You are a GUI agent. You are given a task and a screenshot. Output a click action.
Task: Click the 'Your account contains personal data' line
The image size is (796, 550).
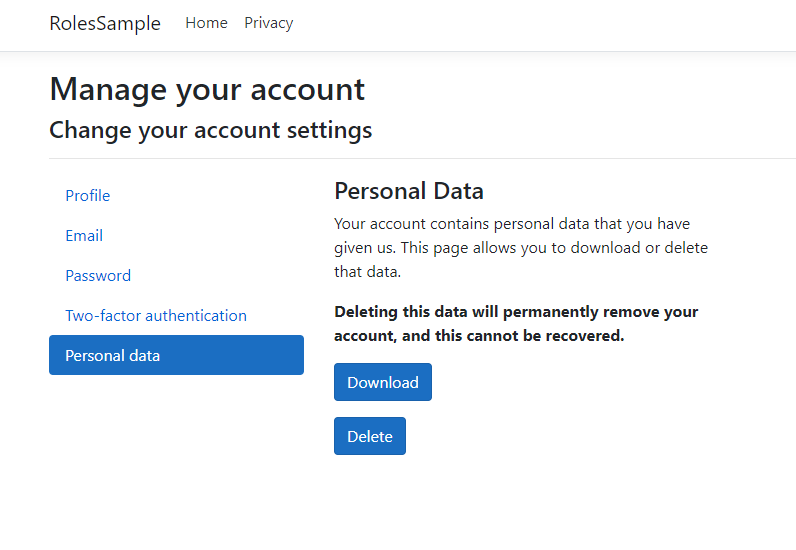click(511, 224)
